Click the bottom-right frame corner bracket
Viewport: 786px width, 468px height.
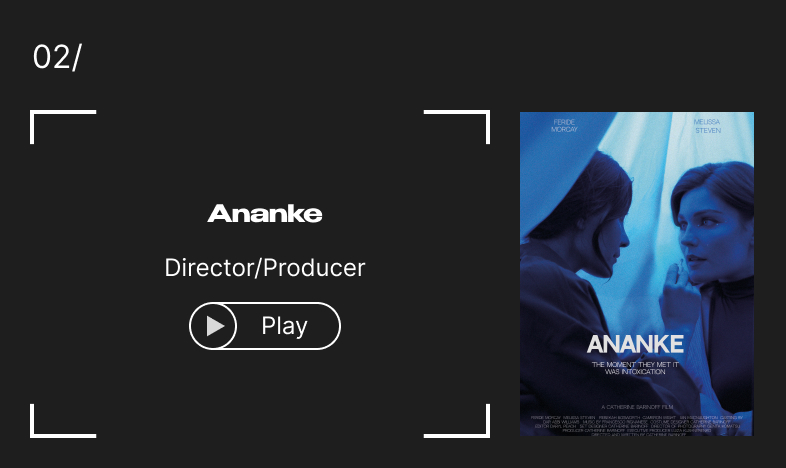[x=457, y=421]
